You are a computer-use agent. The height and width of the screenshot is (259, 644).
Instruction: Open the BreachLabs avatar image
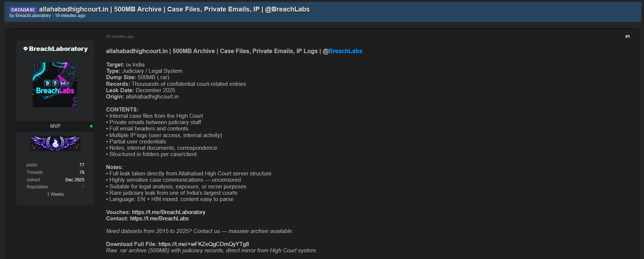[55, 85]
